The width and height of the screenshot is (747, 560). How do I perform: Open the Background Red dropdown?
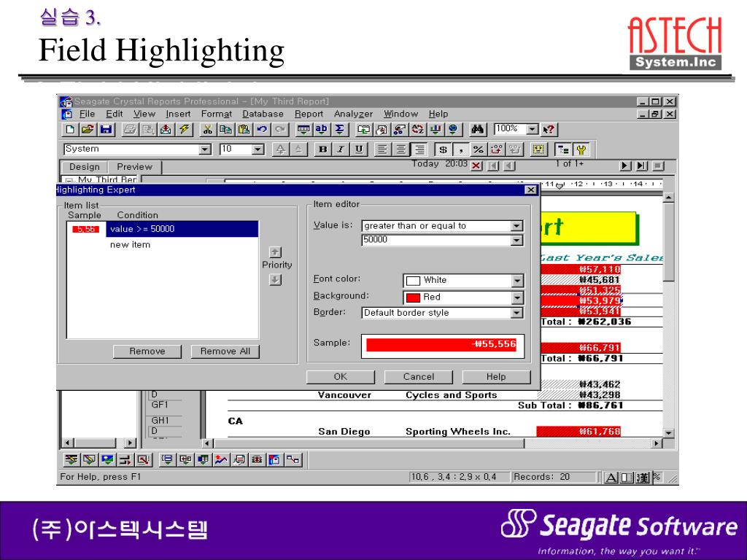pyautogui.click(x=517, y=297)
